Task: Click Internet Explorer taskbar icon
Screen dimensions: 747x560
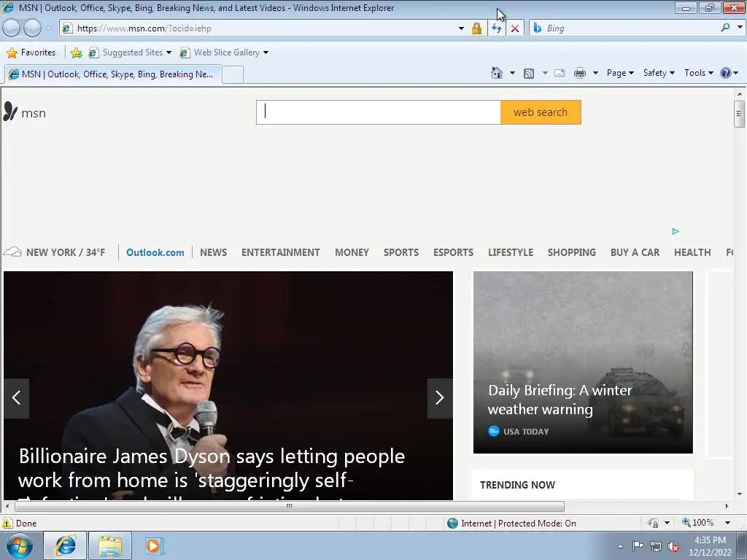Action: point(65,545)
